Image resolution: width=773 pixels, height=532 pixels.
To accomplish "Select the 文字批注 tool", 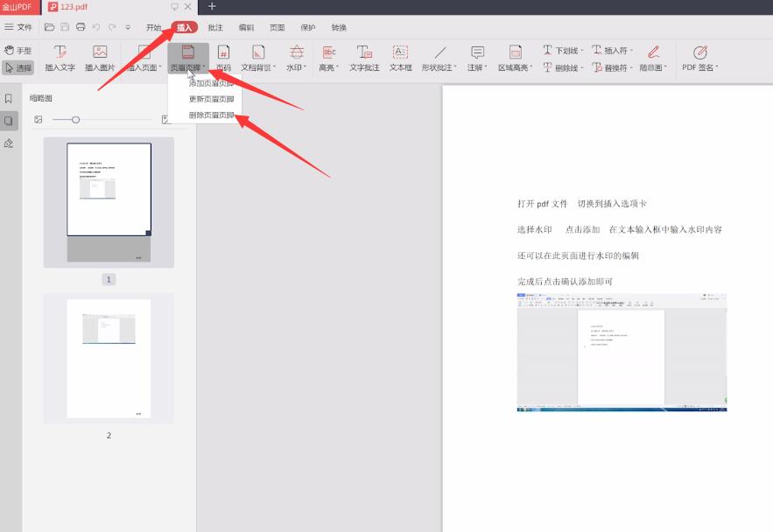I will pyautogui.click(x=364, y=59).
